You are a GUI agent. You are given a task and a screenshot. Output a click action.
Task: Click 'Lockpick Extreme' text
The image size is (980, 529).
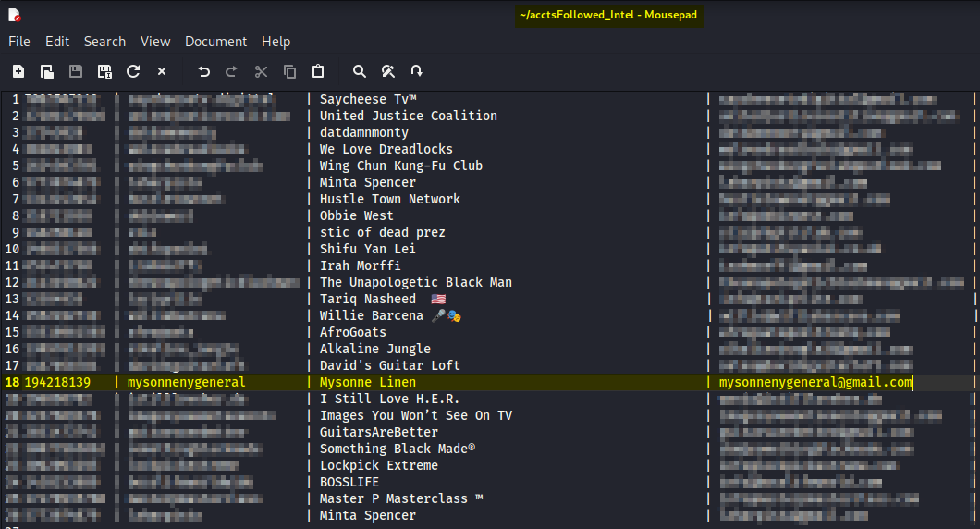[x=379, y=465]
